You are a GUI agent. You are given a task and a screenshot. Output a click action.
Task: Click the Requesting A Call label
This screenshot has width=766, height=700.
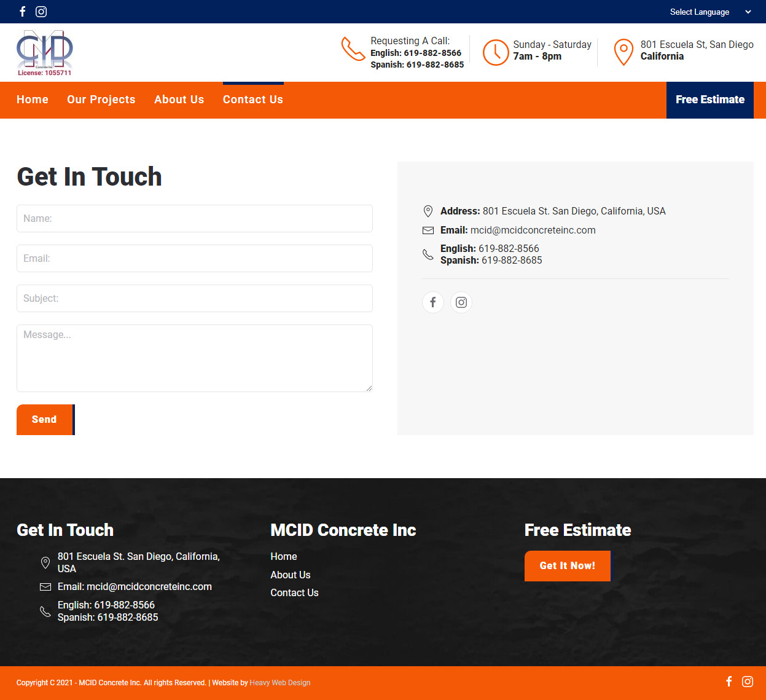click(410, 41)
